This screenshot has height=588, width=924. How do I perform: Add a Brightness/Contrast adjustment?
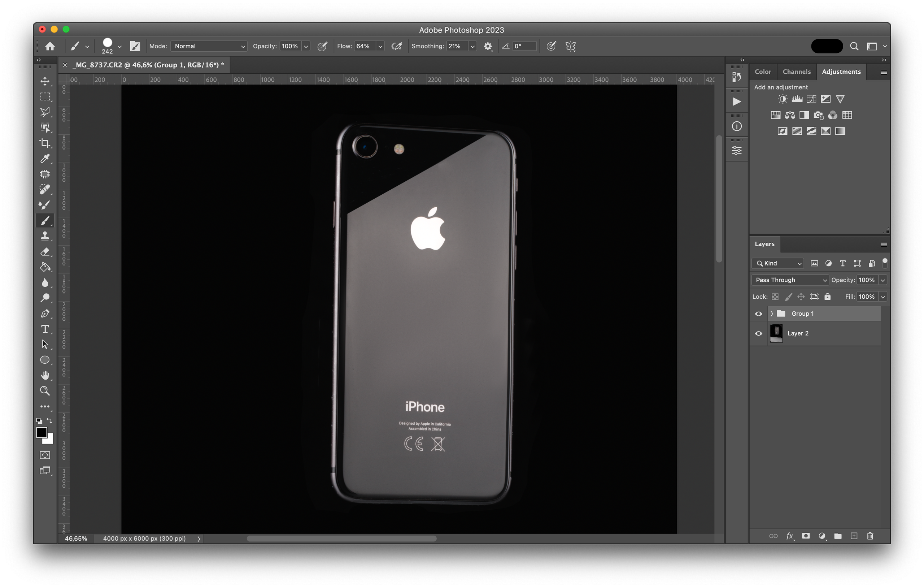click(782, 99)
